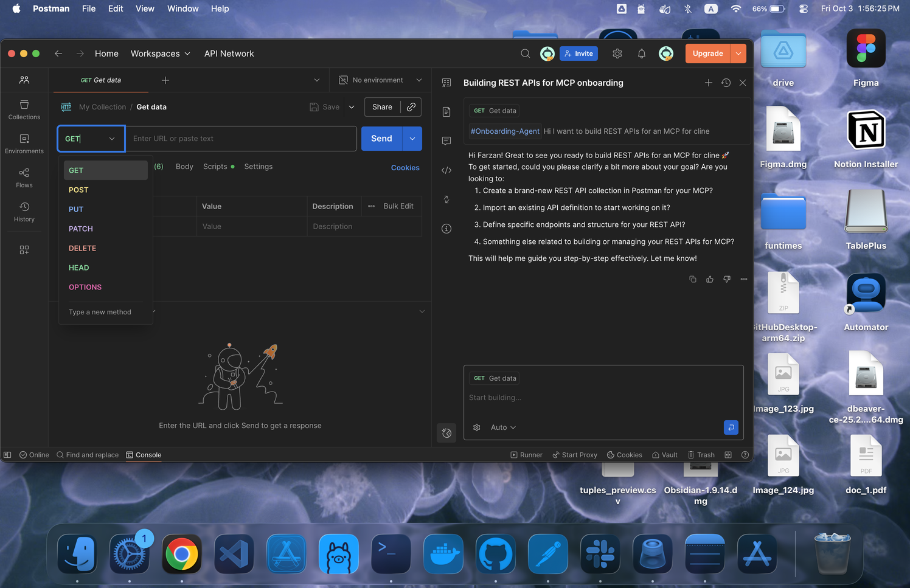Open the Cookies link
This screenshot has height=588, width=910.
tap(405, 168)
